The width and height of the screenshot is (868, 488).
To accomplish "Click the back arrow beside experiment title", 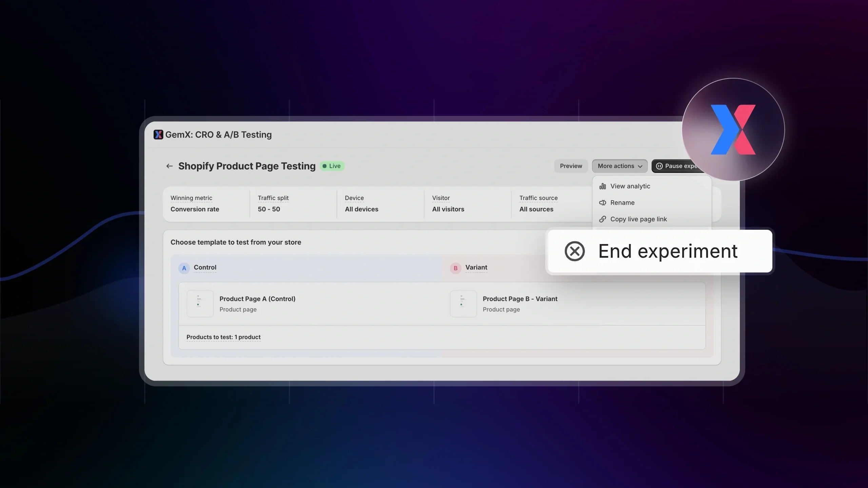I will point(169,166).
